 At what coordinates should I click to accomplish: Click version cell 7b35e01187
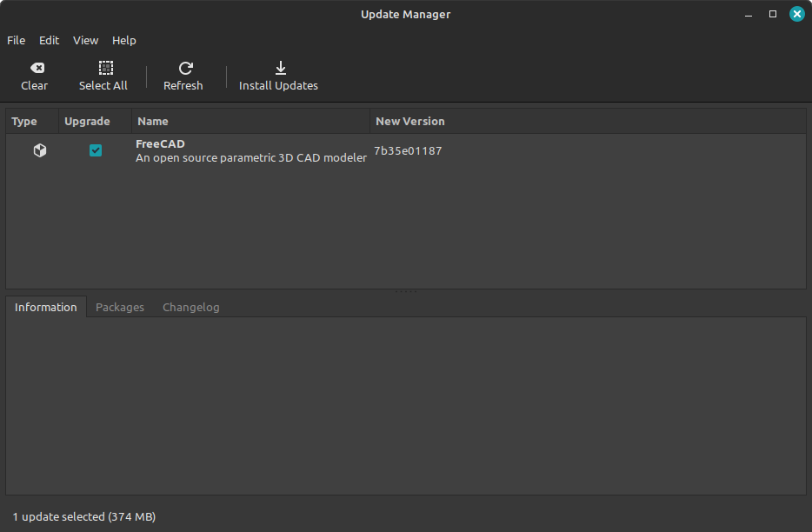click(x=408, y=150)
